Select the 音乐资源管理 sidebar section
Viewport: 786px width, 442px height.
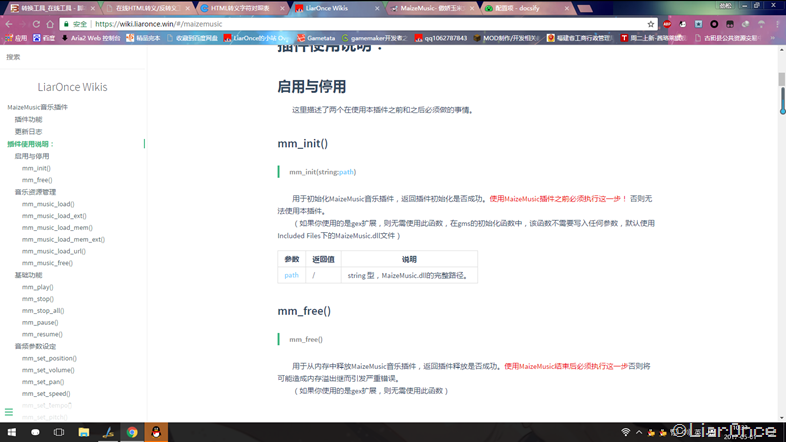point(35,192)
